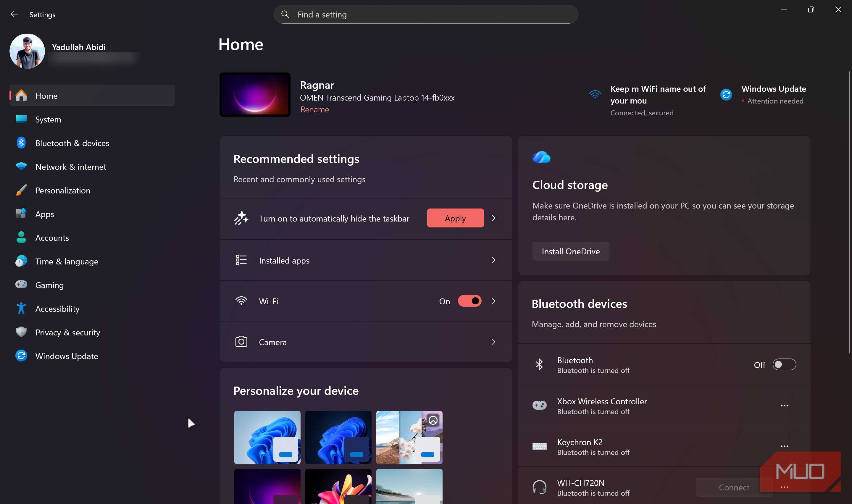The width and height of the screenshot is (852, 504).
Task: Open more options for Keychron K2
Action: point(784,446)
